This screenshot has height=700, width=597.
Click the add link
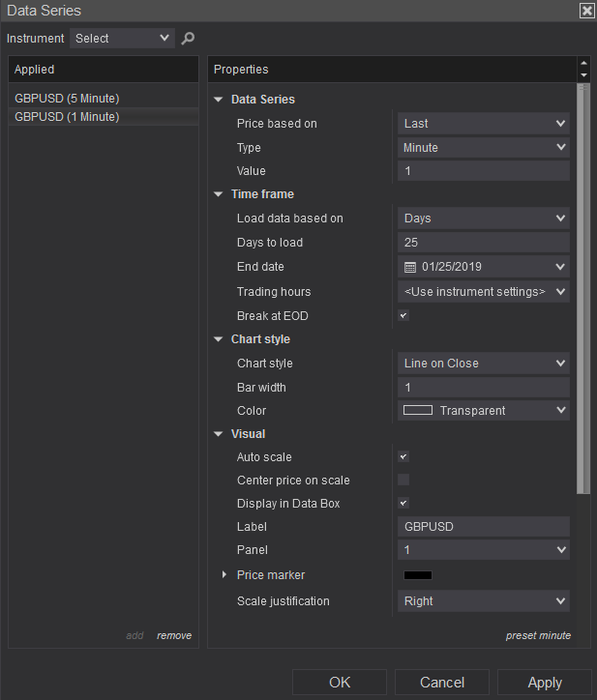pyautogui.click(x=134, y=636)
